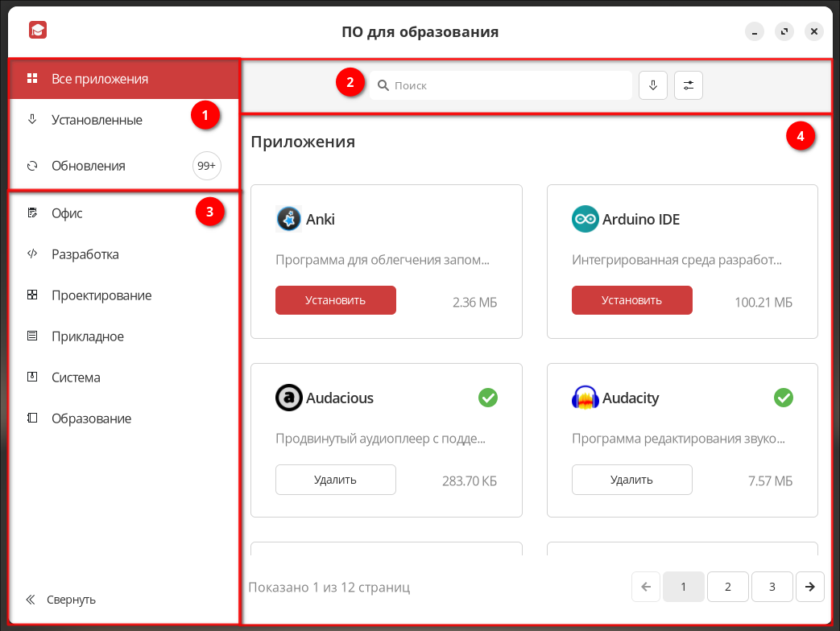Click the green installed checkmark on Audacity
Screen dimensions: 840x631
click(783, 398)
